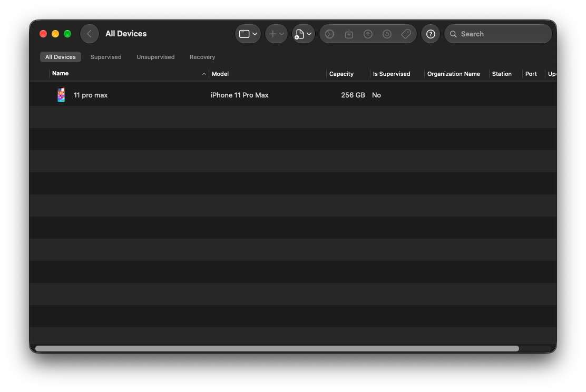Click the back navigation arrow button
Image resolution: width=586 pixels, height=392 pixels.
tap(89, 34)
